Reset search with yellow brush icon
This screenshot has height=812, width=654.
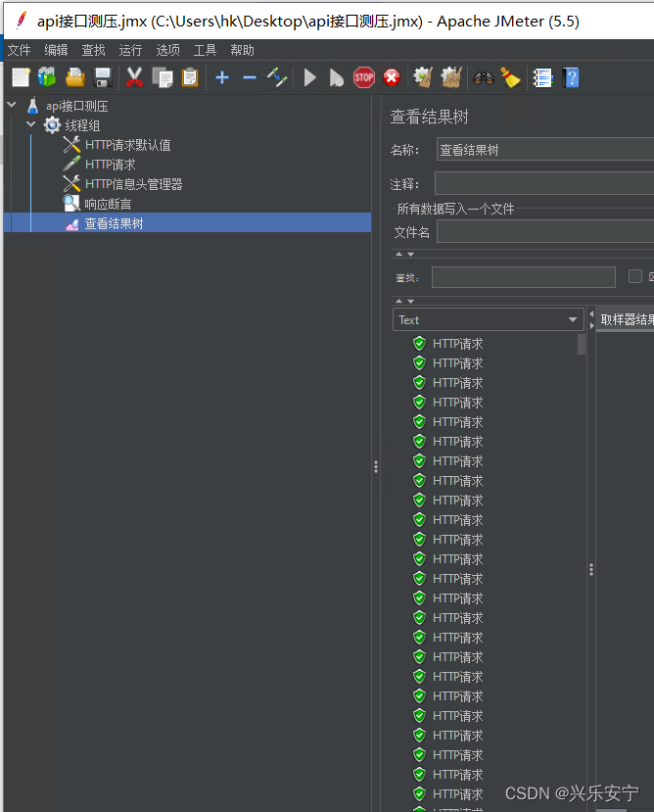click(x=510, y=77)
